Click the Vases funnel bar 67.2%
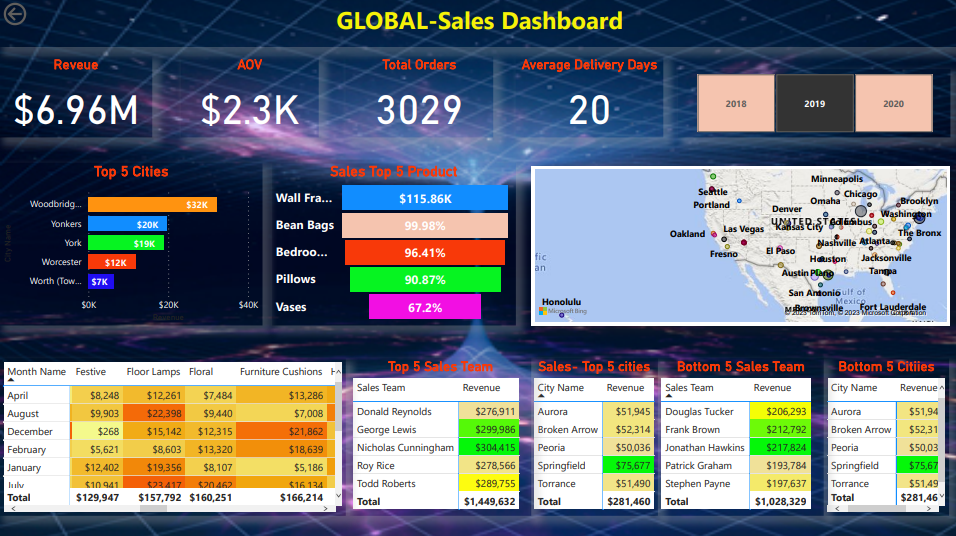Image resolution: width=956 pixels, height=536 pixels. [x=425, y=307]
